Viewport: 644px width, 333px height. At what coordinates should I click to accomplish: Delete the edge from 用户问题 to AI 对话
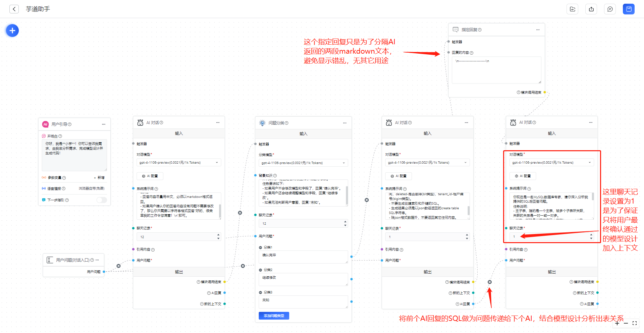(118, 266)
